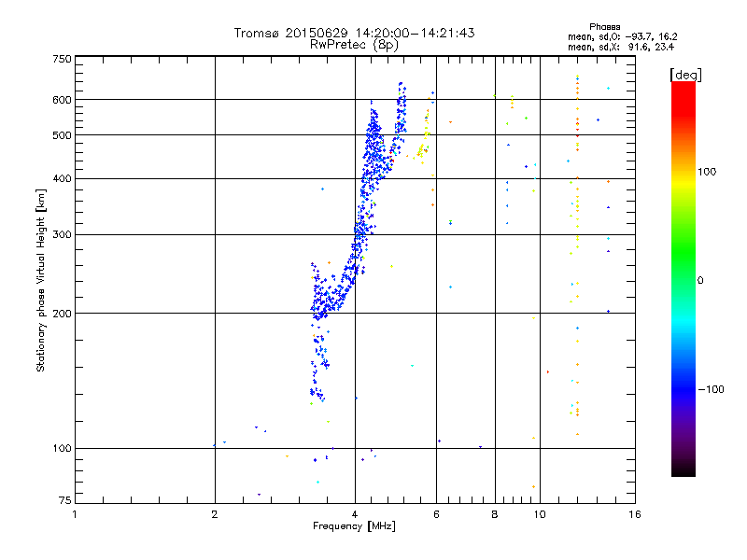Click the y-axis tick label '200'
The height and width of the screenshot is (560, 747).
point(62,314)
